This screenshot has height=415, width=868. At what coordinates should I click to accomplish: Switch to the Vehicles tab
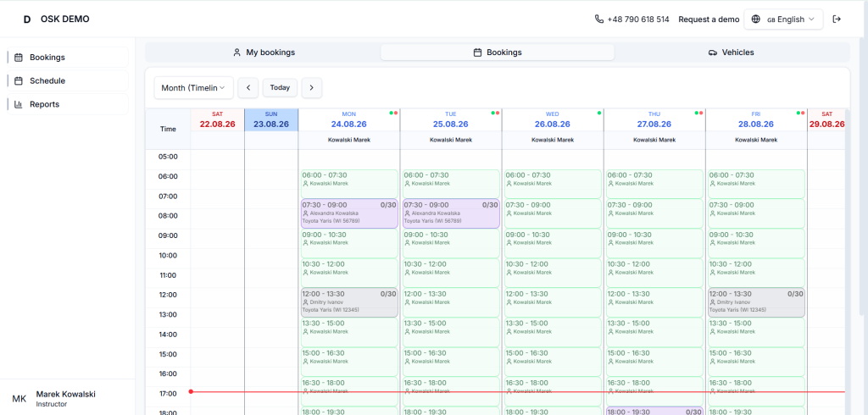pyautogui.click(x=732, y=53)
